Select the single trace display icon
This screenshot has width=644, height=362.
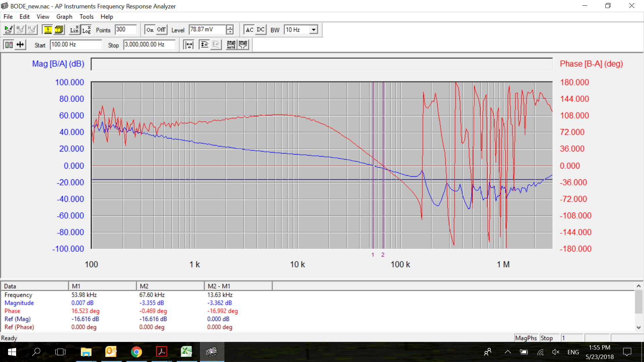point(48,30)
